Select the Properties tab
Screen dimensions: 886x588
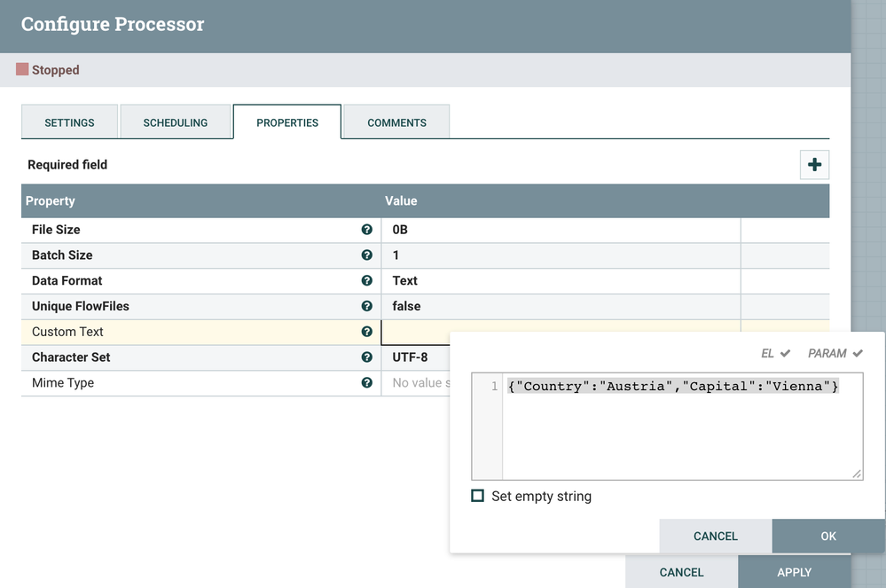287,122
